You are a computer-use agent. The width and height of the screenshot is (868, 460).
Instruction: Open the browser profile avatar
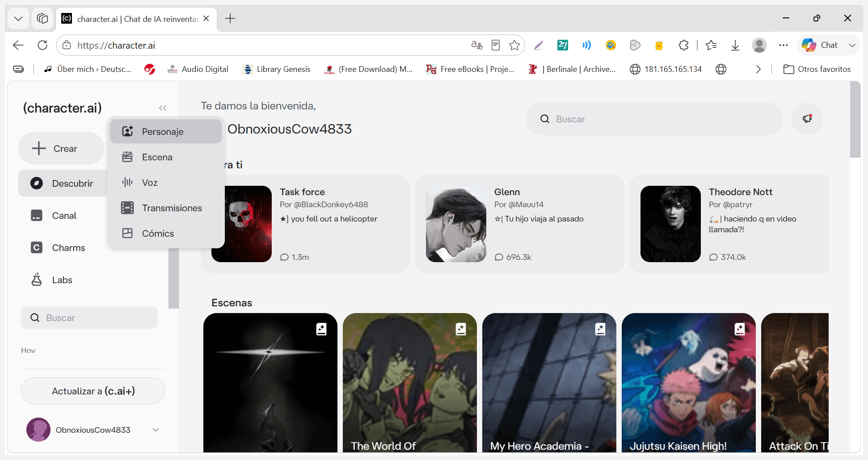click(759, 45)
